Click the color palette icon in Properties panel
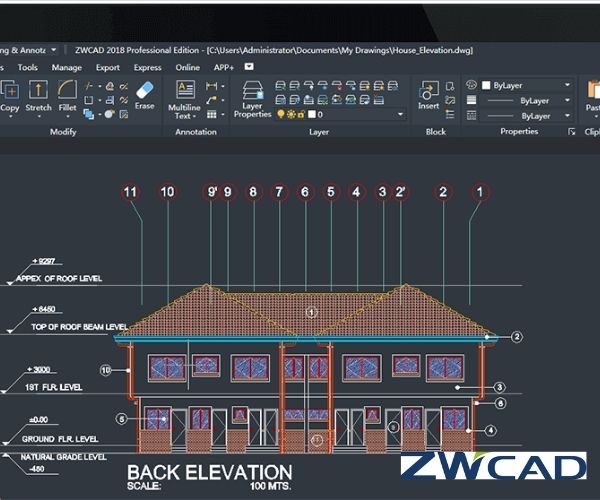The height and width of the screenshot is (500, 600). [x=471, y=85]
